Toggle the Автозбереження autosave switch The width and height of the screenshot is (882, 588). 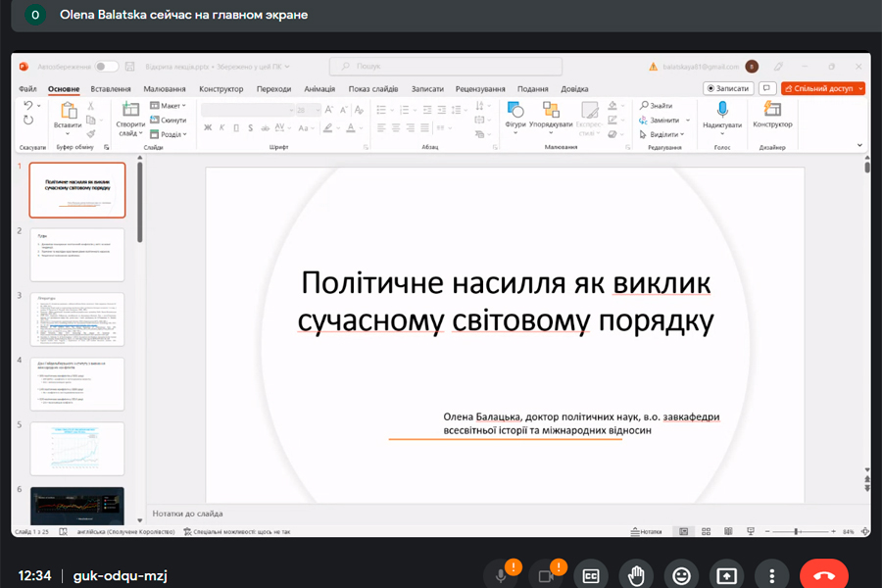[x=106, y=67]
